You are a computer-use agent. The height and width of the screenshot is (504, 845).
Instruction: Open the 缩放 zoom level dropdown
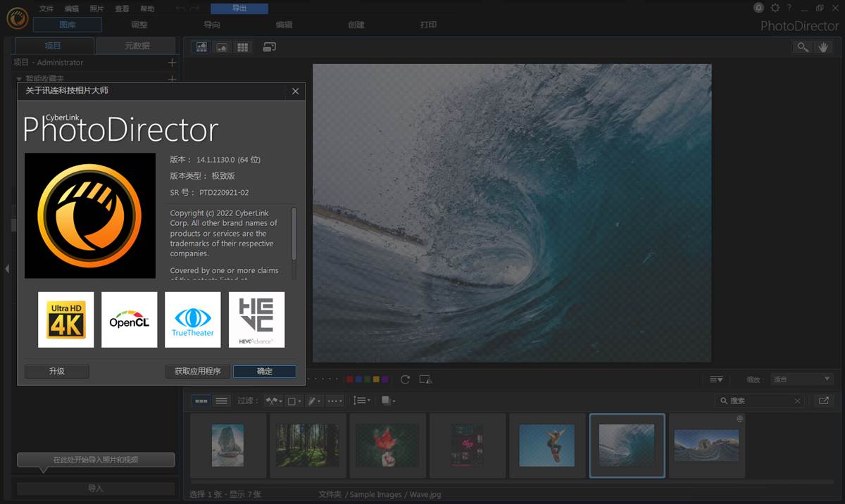(x=801, y=379)
